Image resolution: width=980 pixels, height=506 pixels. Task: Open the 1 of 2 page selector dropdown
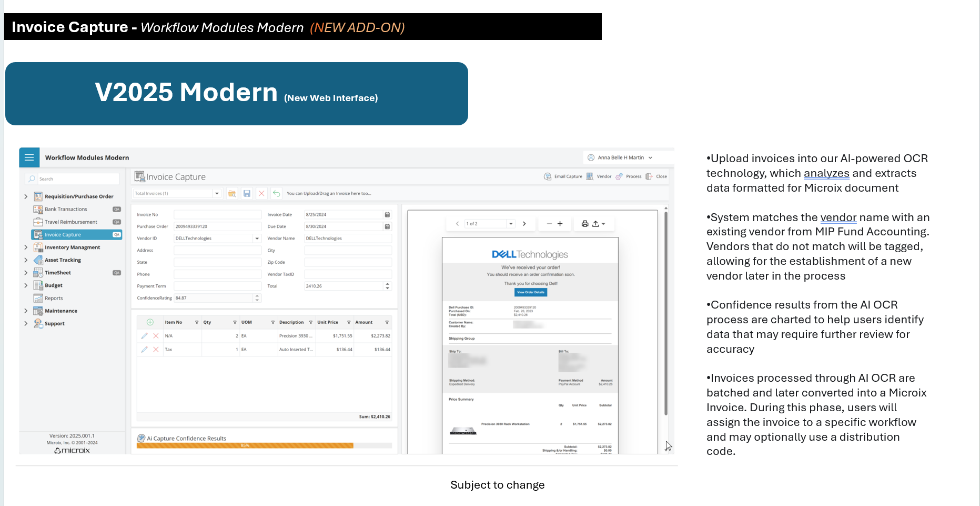pos(510,224)
